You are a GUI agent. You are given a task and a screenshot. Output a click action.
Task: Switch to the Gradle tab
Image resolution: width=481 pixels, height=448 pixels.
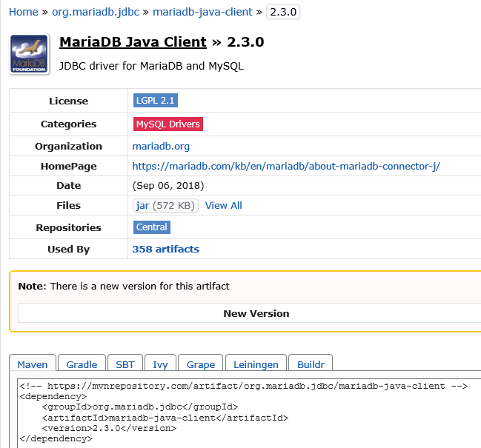point(82,364)
